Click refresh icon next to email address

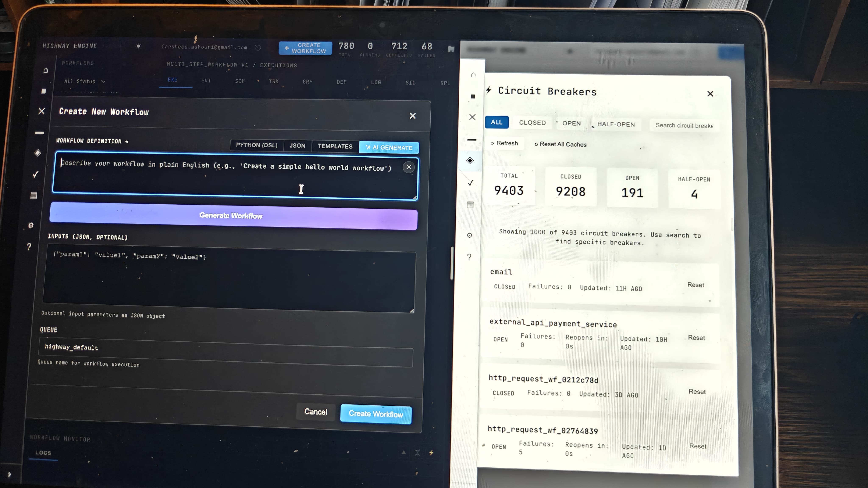point(258,48)
